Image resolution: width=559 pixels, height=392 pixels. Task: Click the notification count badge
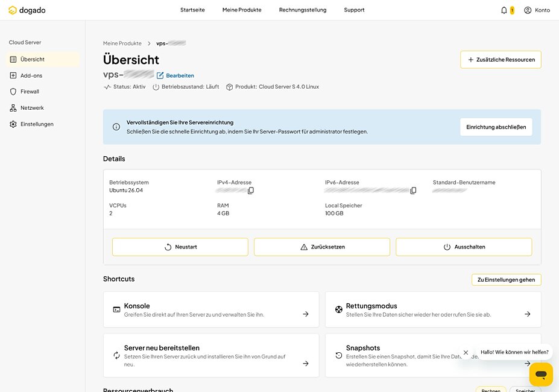pyautogui.click(x=513, y=10)
